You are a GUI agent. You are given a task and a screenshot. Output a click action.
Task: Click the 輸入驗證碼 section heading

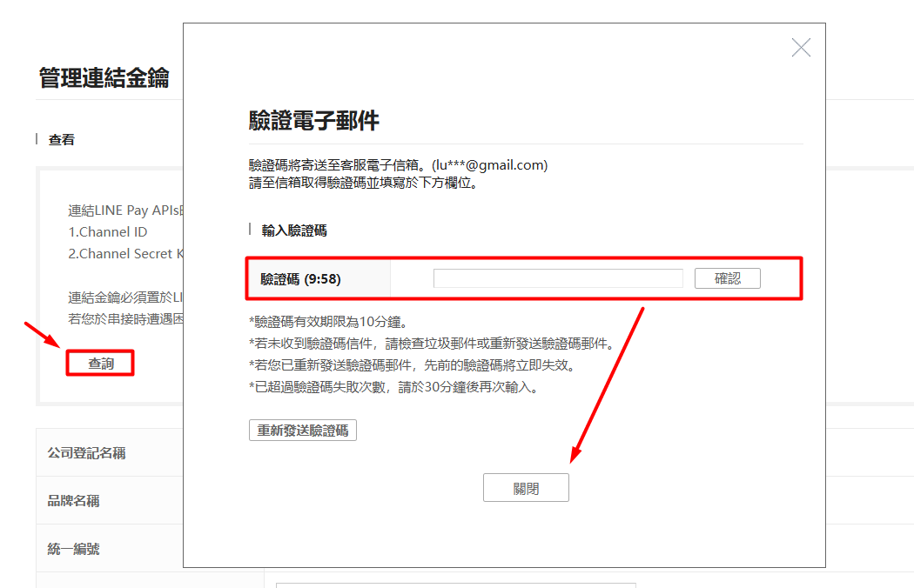tap(294, 231)
